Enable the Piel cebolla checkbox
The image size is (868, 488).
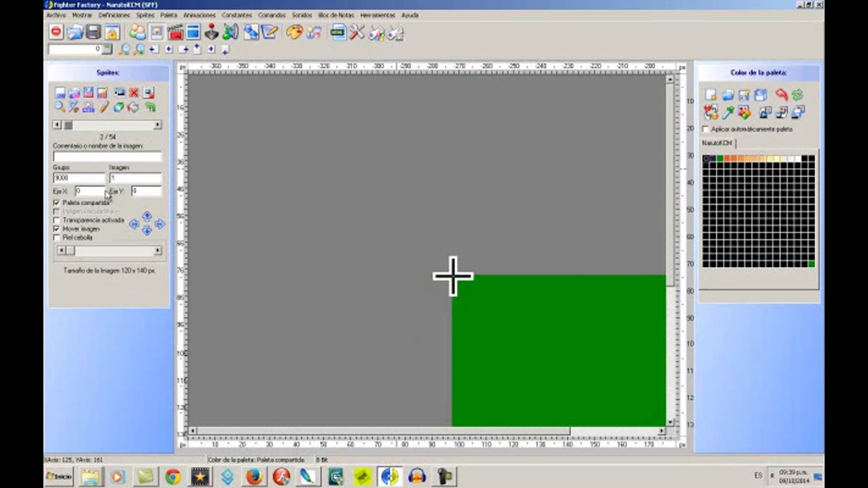click(56, 238)
